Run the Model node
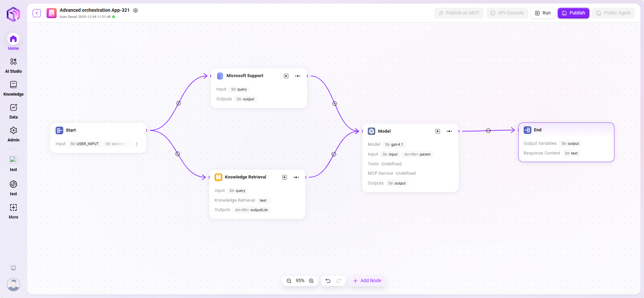Image resolution: width=644 pixels, height=298 pixels. (x=438, y=131)
